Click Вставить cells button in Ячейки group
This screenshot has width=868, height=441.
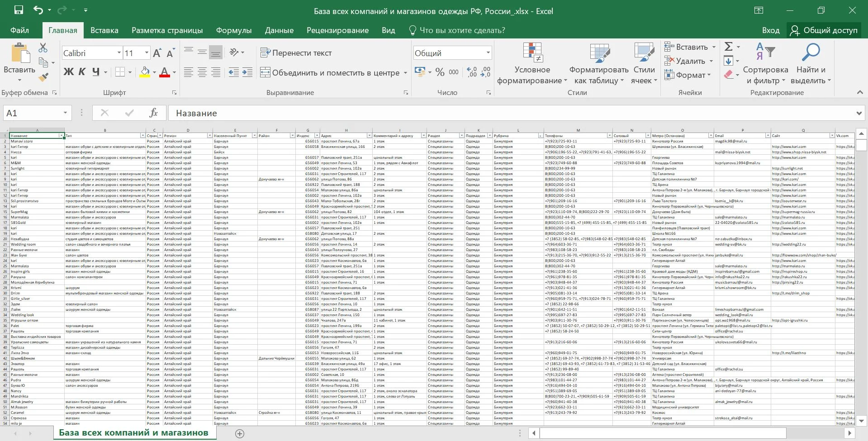pos(687,47)
